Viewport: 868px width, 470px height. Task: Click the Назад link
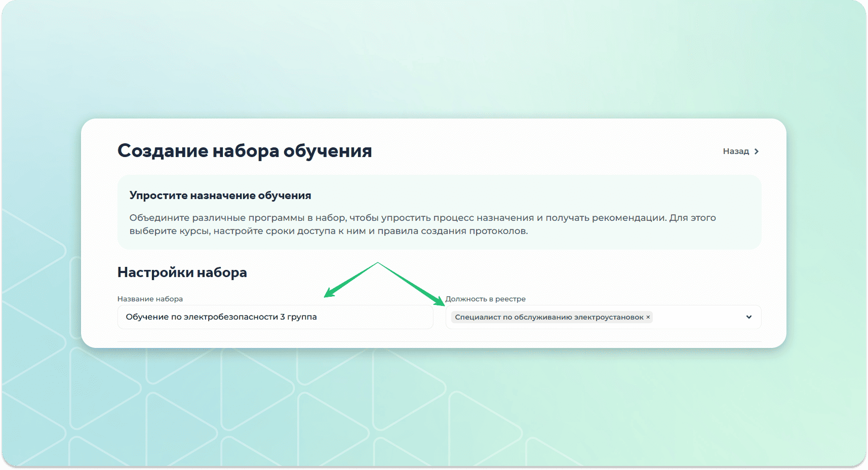(736, 151)
